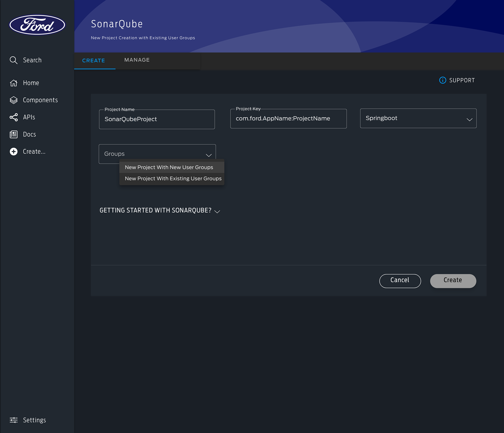Click the Search magnifier icon
The image size is (504, 433).
click(13, 60)
